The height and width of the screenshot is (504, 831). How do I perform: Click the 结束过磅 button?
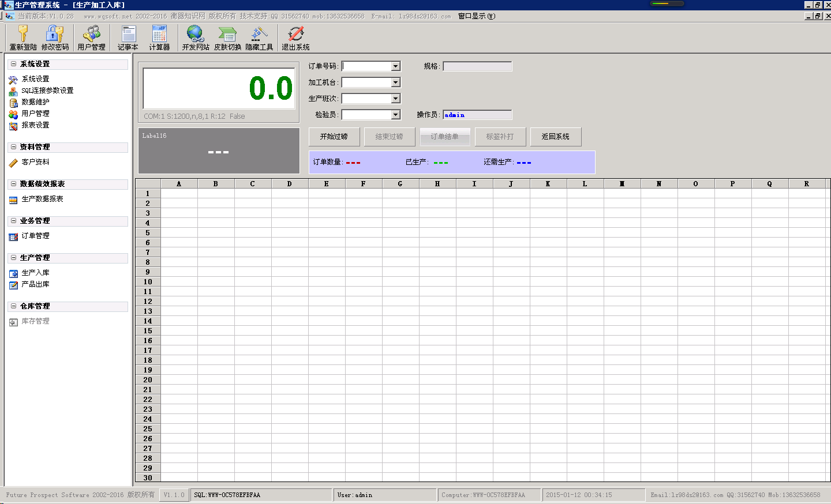coord(390,137)
